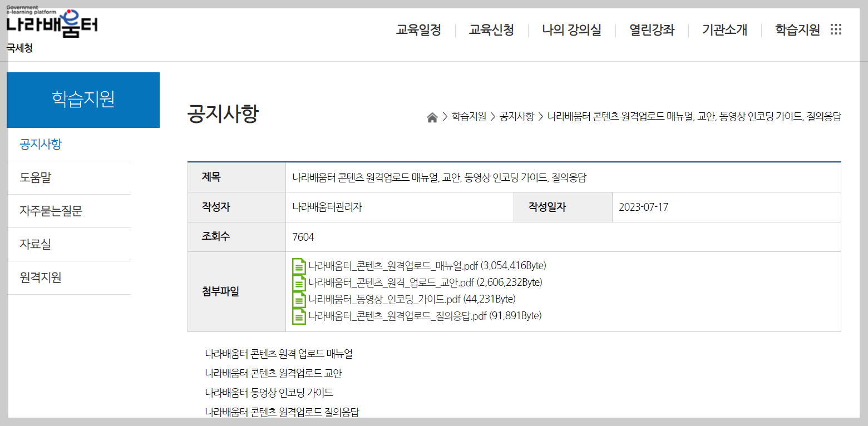Click the 작성일자 label cell
868x426 pixels.
click(x=563, y=207)
